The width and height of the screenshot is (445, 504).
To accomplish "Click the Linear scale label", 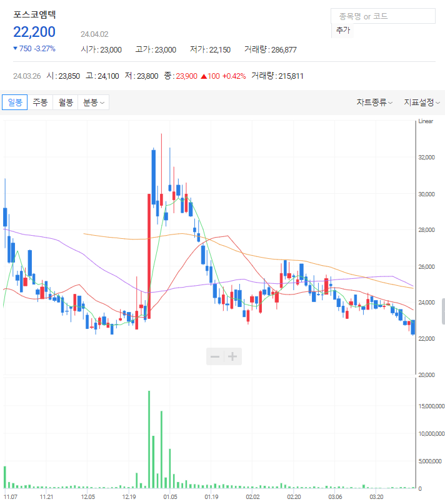I will (x=426, y=121).
